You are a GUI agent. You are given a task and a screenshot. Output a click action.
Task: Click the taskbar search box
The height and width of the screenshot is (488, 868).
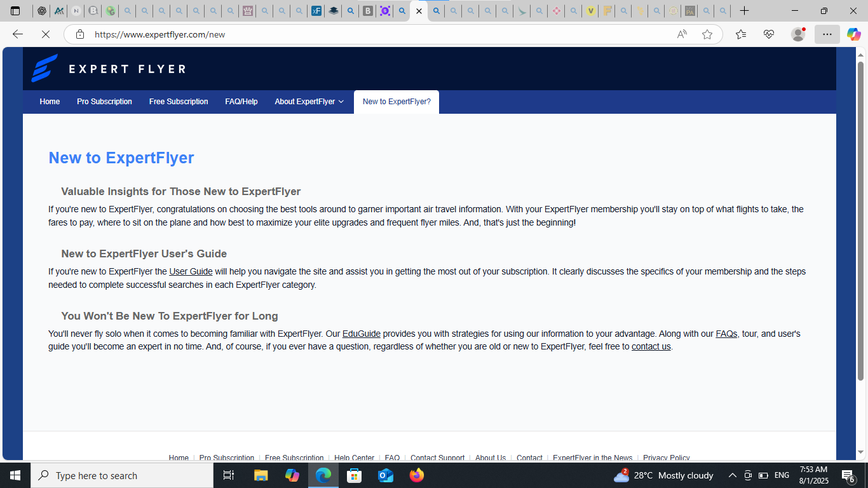[122, 475]
